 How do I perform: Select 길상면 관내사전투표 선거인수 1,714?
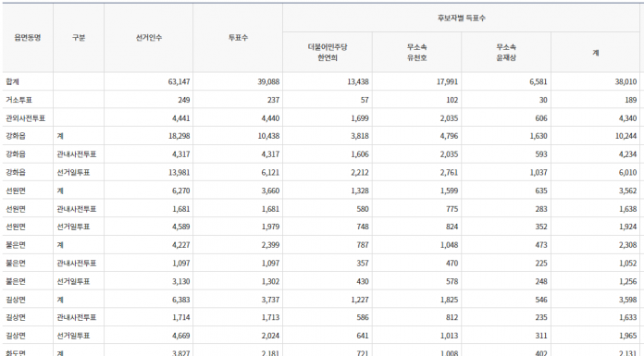(x=181, y=317)
